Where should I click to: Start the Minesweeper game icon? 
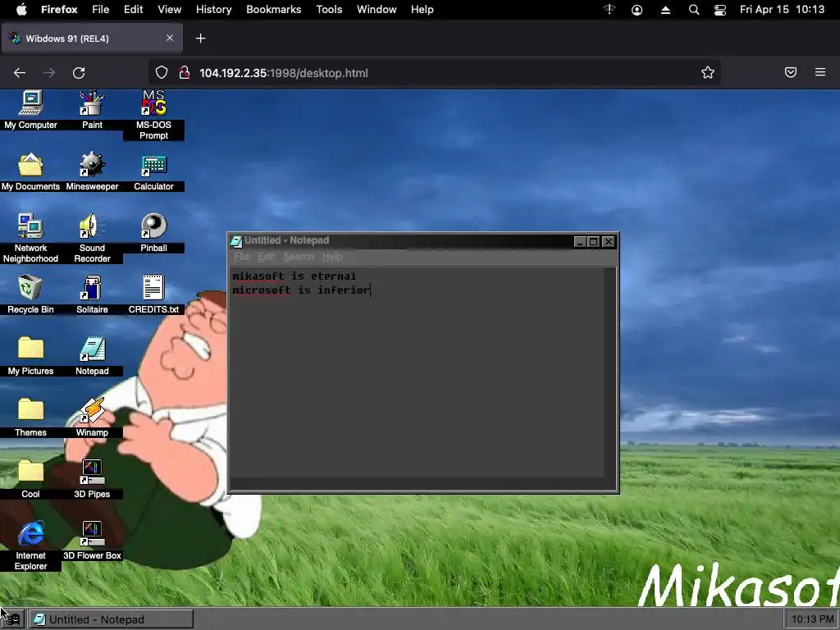pos(92,172)
